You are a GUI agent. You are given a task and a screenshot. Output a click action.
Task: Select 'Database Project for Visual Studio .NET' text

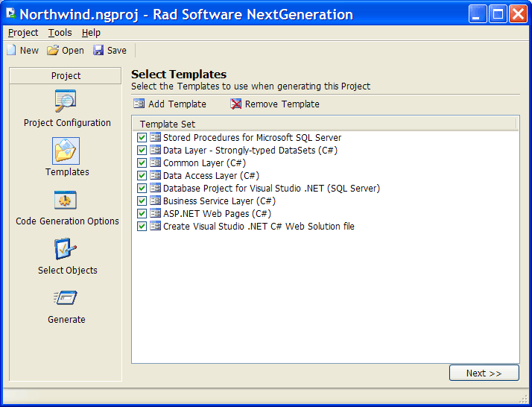(x=271, y=188)
